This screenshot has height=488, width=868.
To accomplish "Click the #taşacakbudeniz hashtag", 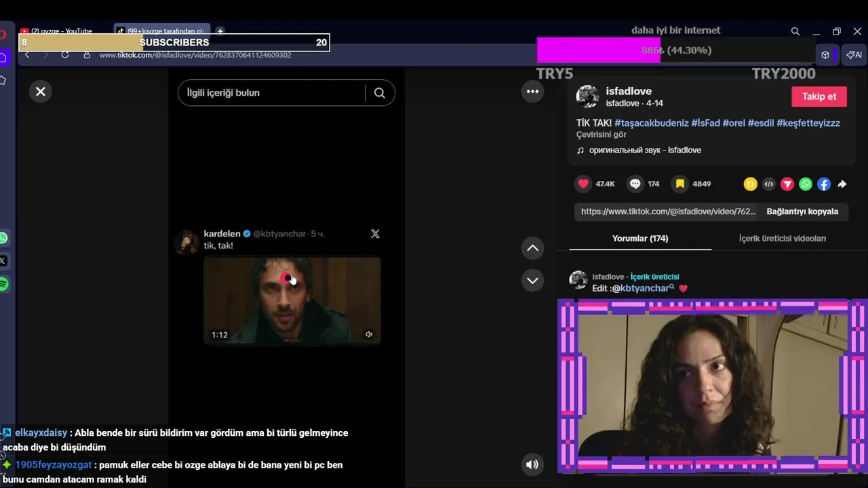I will point(651,123).
